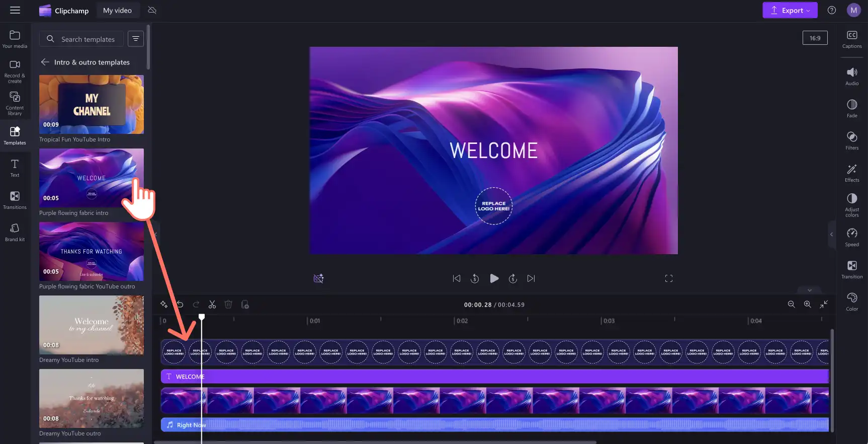
Task: Split clip with the scissors tool
Action: click(x=212, y=304)
